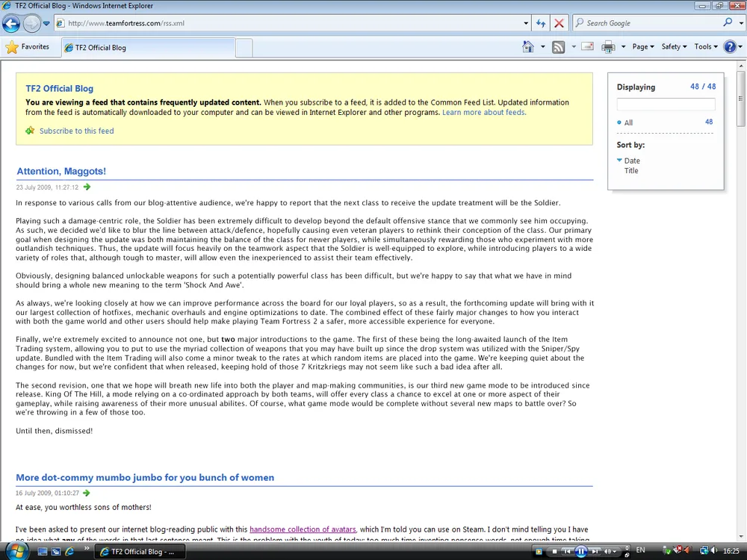
Task: Click the browser Back button
Action: coord(11,23)
